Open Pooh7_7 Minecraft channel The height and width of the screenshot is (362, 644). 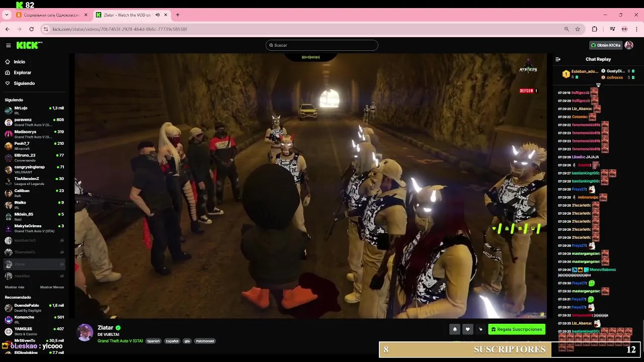point(34,146)
